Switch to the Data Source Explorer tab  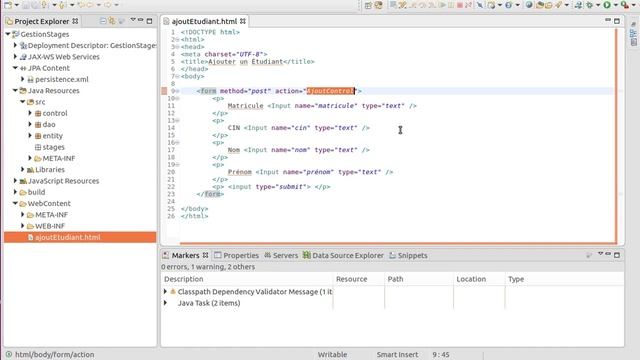tap(343, 256)
